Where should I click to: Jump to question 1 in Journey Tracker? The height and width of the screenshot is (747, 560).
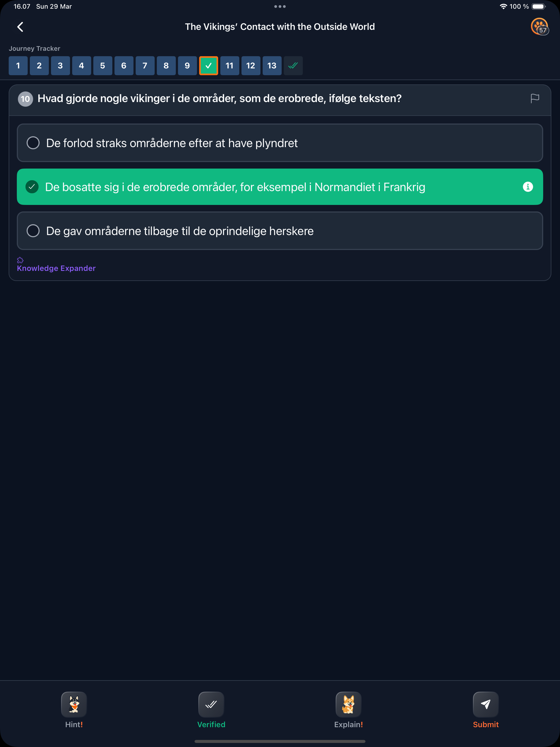click(18, 65)
